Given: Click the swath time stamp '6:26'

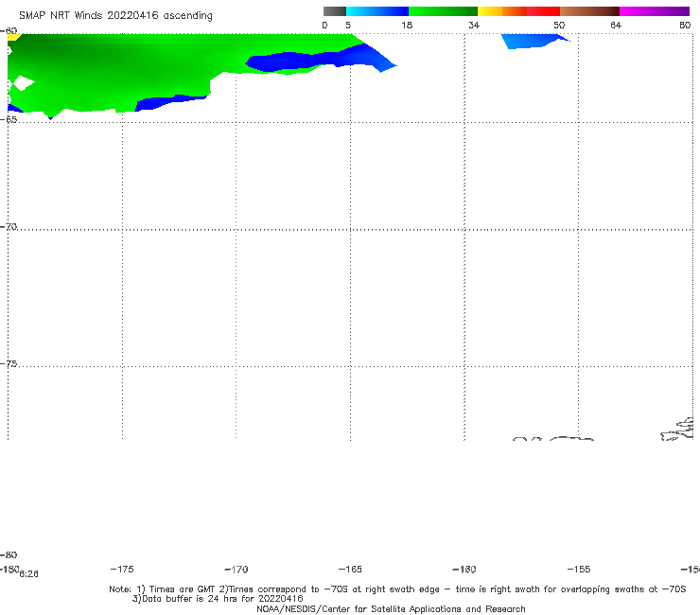Looking at the screenshot, I should [x=29, y=574].
